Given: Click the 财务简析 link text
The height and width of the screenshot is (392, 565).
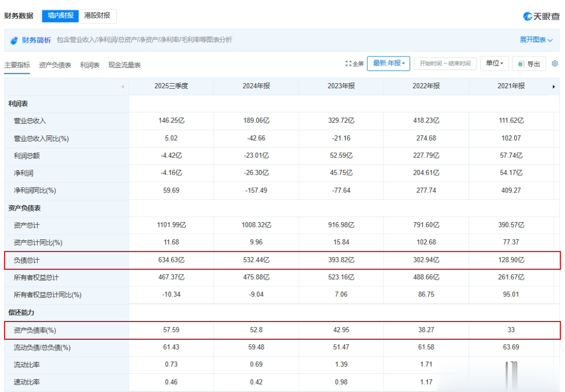Looking at the screenshot, I should (x=36, y=40).
